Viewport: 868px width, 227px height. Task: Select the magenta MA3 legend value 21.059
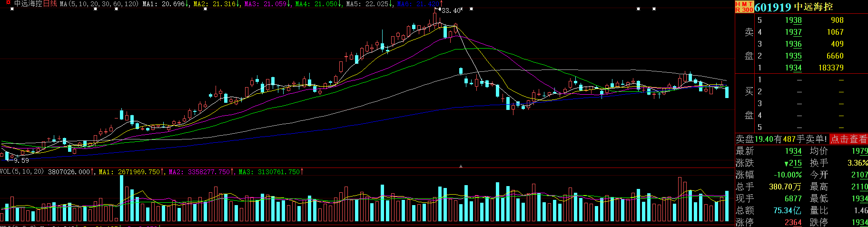click(x=275, y=4)
